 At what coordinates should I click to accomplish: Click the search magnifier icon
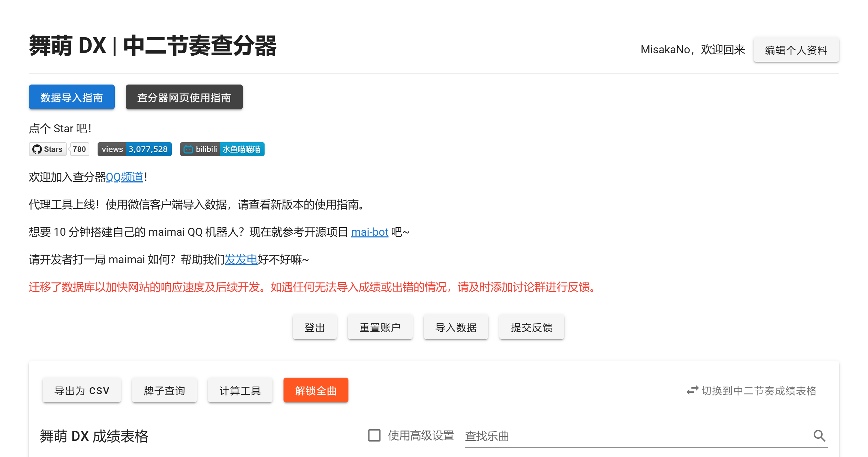(x=819, y=436)
